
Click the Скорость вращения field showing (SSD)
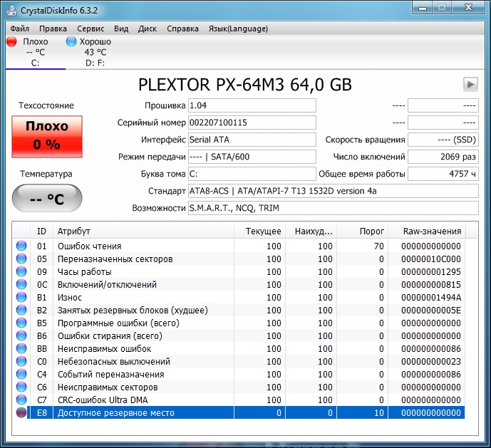click(443, 140)
